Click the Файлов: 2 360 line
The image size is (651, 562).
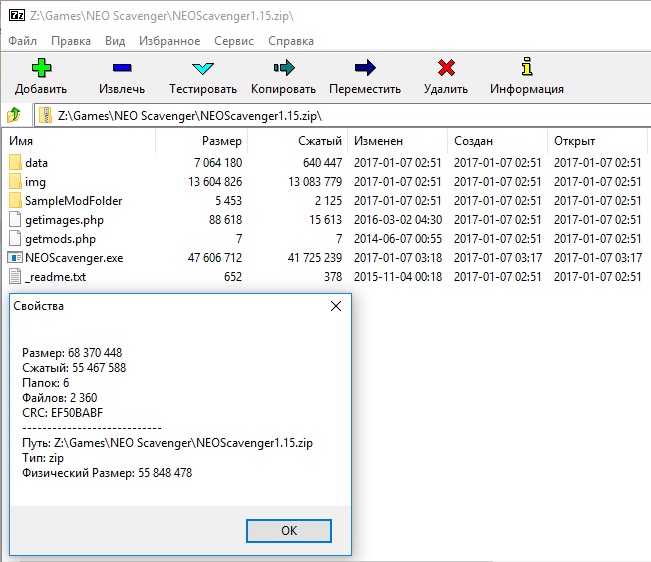(x=59, y=398)
